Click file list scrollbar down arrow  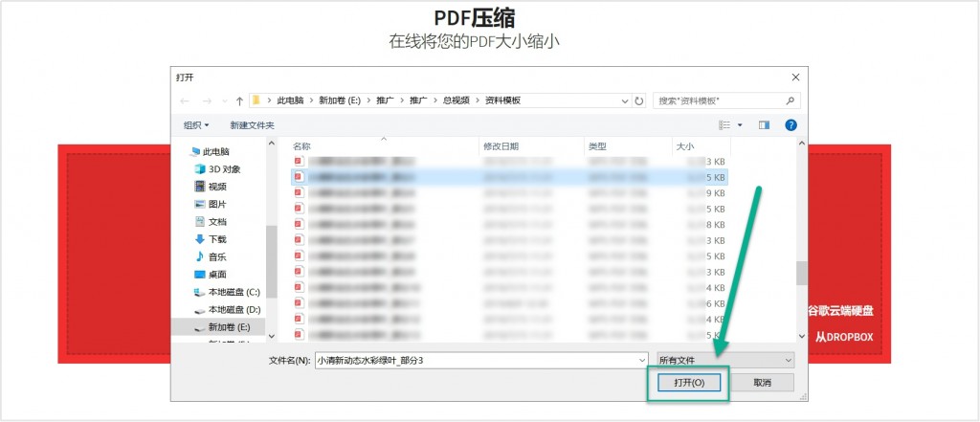pos(803,336)
